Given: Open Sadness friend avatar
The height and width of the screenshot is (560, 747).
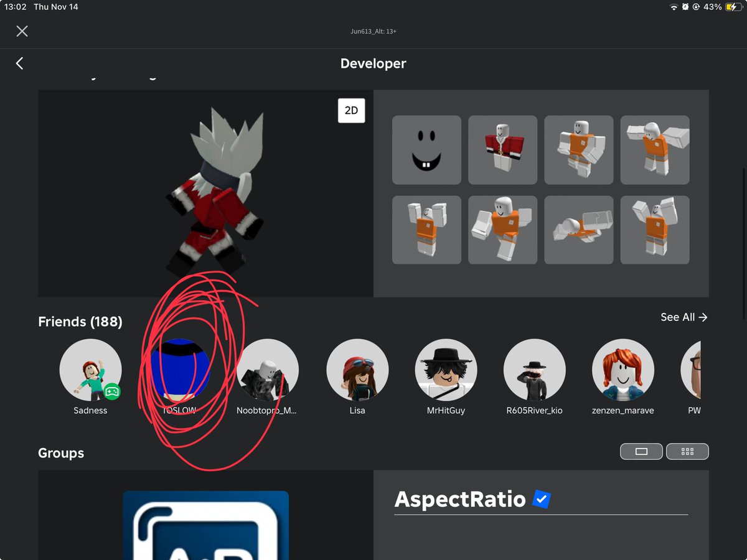Looking at the screenshot, I should [x=90, y=370].
